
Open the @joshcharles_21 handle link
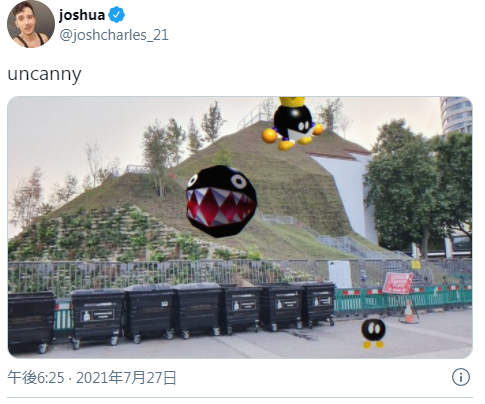point(114,35)
